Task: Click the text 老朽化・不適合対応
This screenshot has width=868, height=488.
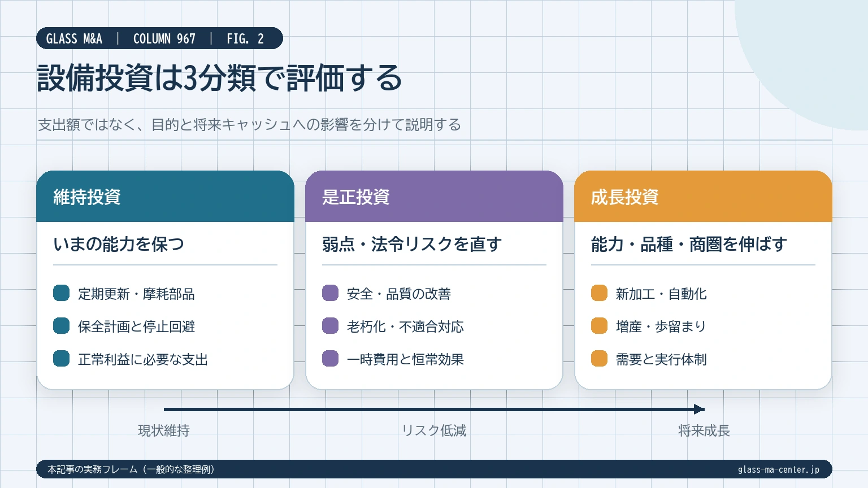Action: pos(405,326)
